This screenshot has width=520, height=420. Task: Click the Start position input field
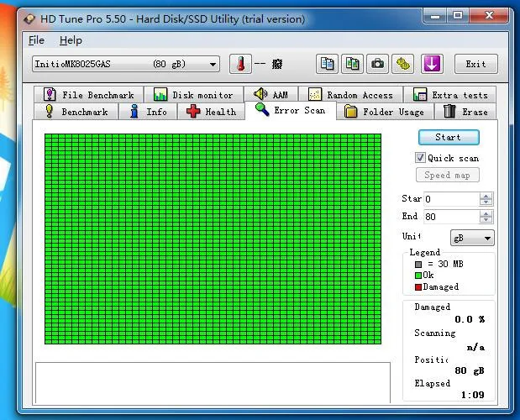coord(451,199)
